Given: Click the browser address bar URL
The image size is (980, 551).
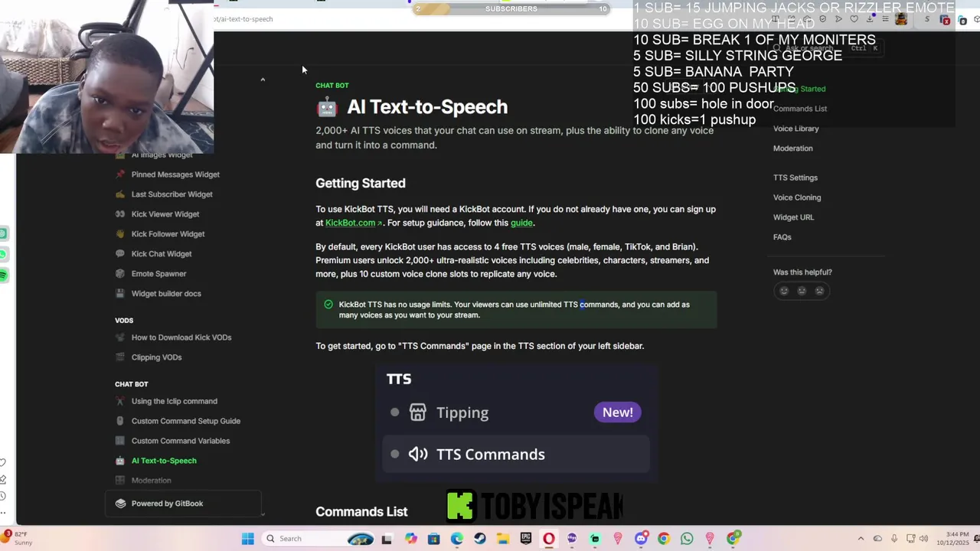Looking at the screenshot, I should coord(243,19).
